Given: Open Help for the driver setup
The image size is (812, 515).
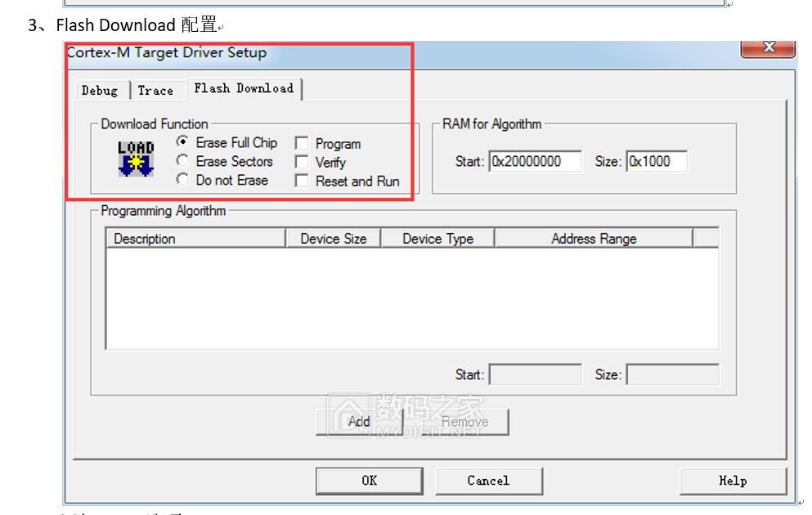Looking at the screenshot, I should click(733, 481).
